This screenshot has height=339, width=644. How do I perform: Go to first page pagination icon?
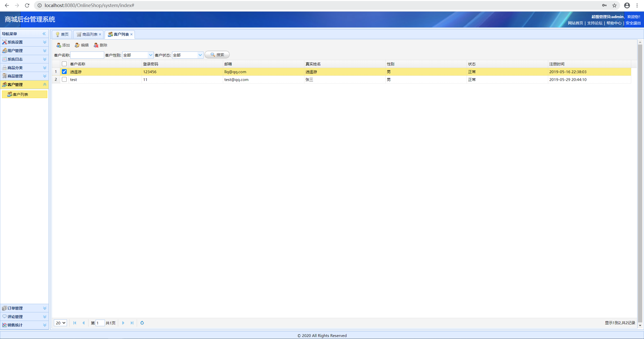75,323
